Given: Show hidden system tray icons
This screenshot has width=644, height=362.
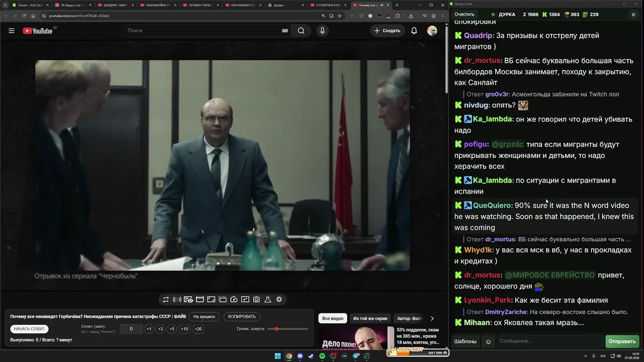Looking at the screenshot, I should coord(586,356).
